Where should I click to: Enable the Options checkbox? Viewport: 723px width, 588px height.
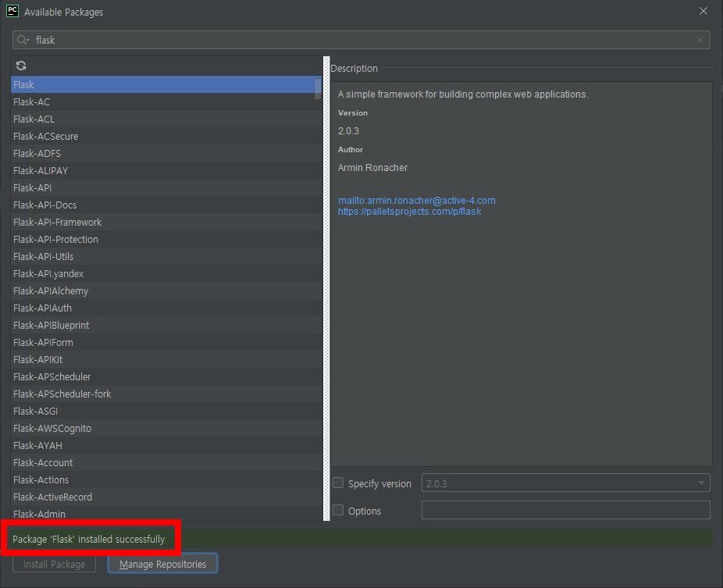coord(338,510)
